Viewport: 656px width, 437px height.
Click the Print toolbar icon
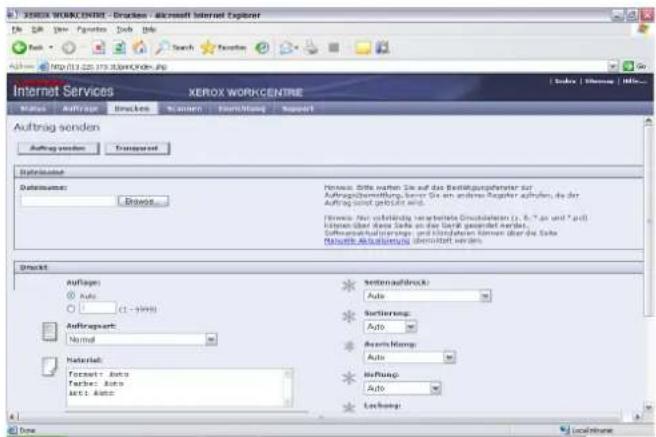pyautogui.click(x=311, y=47)
